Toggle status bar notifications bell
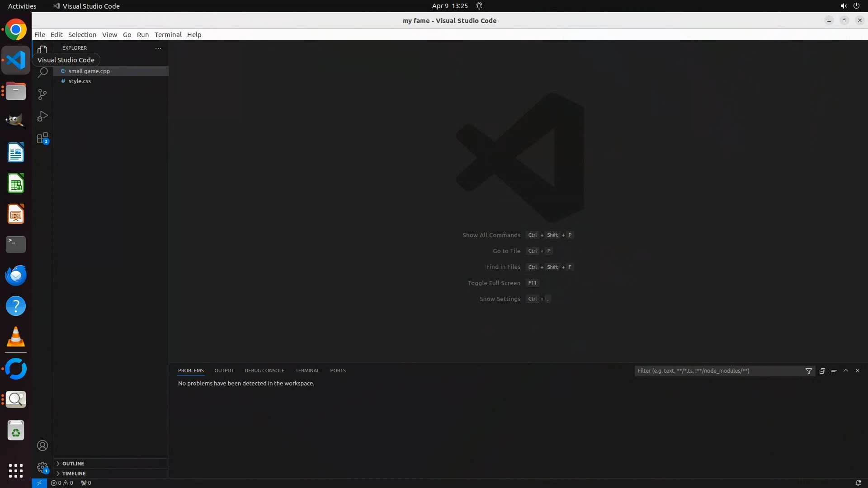This screenshot has height=488, width=868. pos(858,483)
